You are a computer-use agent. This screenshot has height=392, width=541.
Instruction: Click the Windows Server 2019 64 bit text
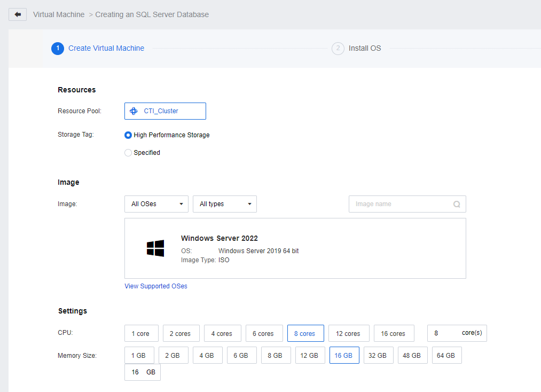point(258,251)
